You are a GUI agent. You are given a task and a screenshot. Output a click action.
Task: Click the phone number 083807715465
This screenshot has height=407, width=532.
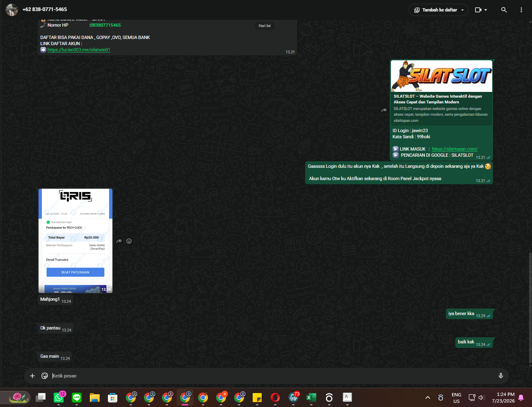[105, 25]
